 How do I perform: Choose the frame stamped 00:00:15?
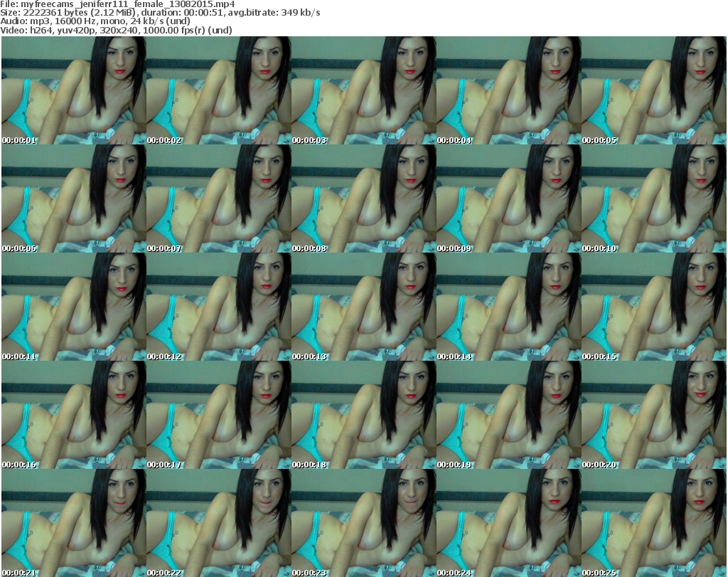pos(653,307)
